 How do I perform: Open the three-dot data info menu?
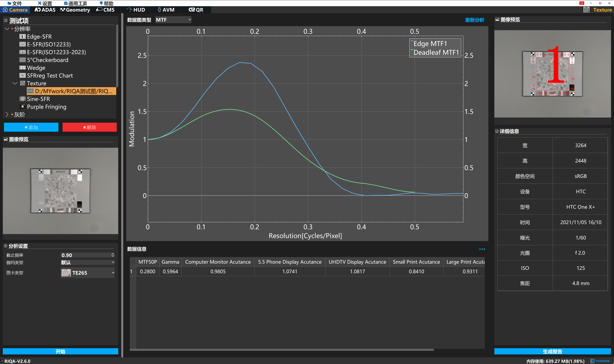[x=482, y=249]
